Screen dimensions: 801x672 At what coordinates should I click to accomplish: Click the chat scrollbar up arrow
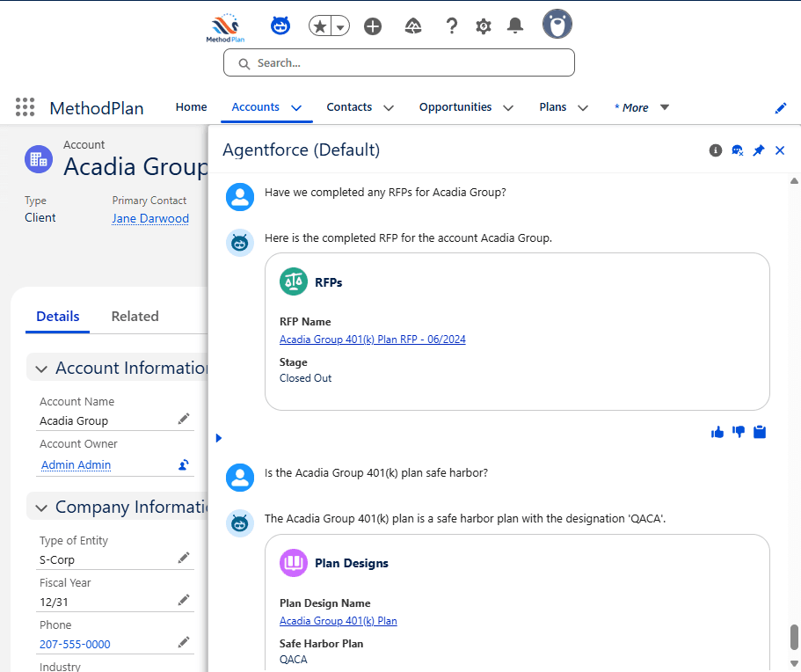tap(794, 180)
